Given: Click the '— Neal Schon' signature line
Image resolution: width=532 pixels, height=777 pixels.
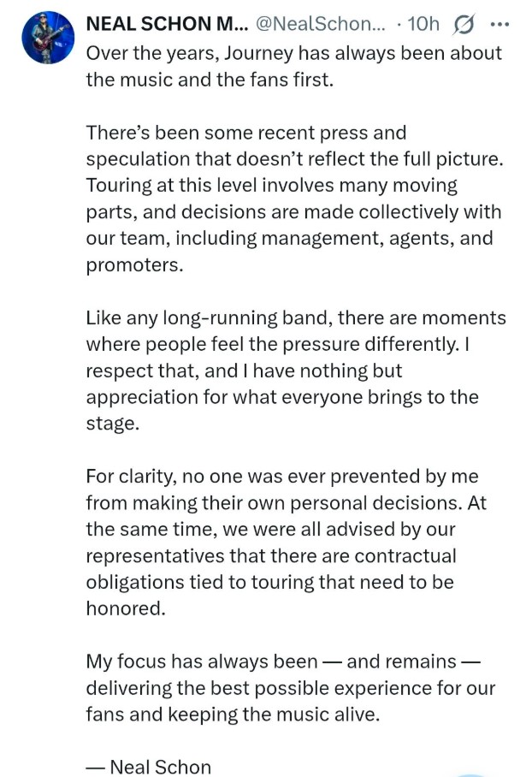Looking at the screenshot, I should pos(145,766).
